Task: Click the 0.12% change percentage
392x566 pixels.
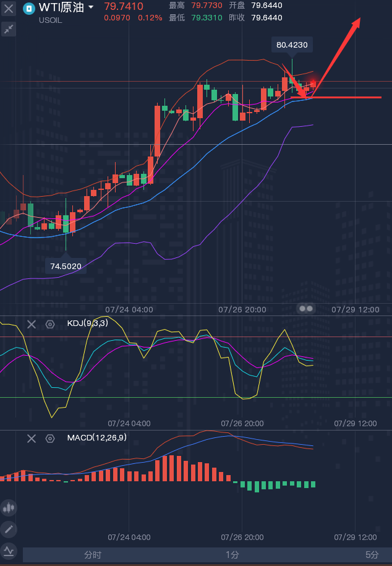Action: 150,18
